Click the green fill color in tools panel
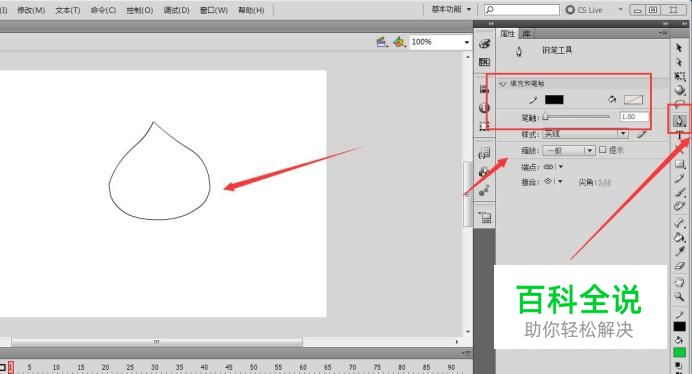Viewport: 692px width, 374px height. 679,352
